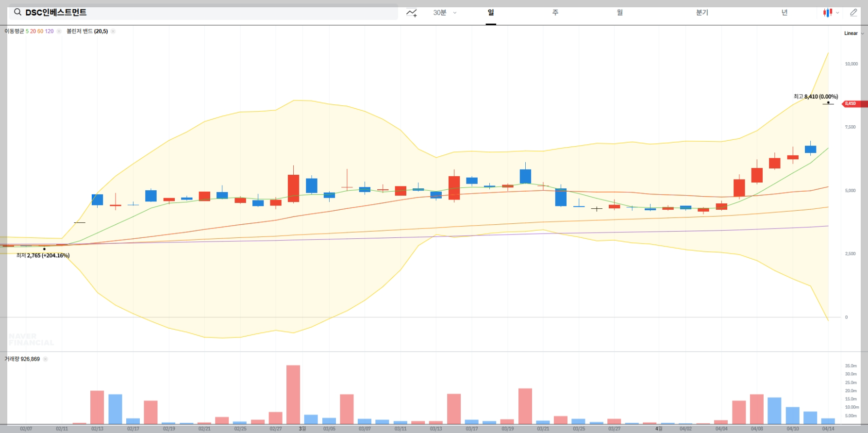Click the 04/14 date axis label
Image resolution: width=868 pixels, height=433 pixels.
pyautogui.click(x=828, y=429)
